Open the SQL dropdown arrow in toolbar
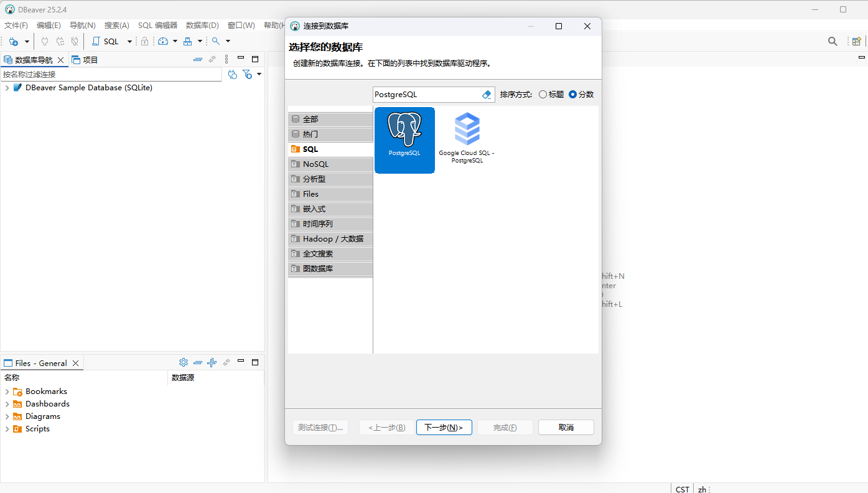Image resolution: width=868 pixels, height=493 pixels. [129, 41]
